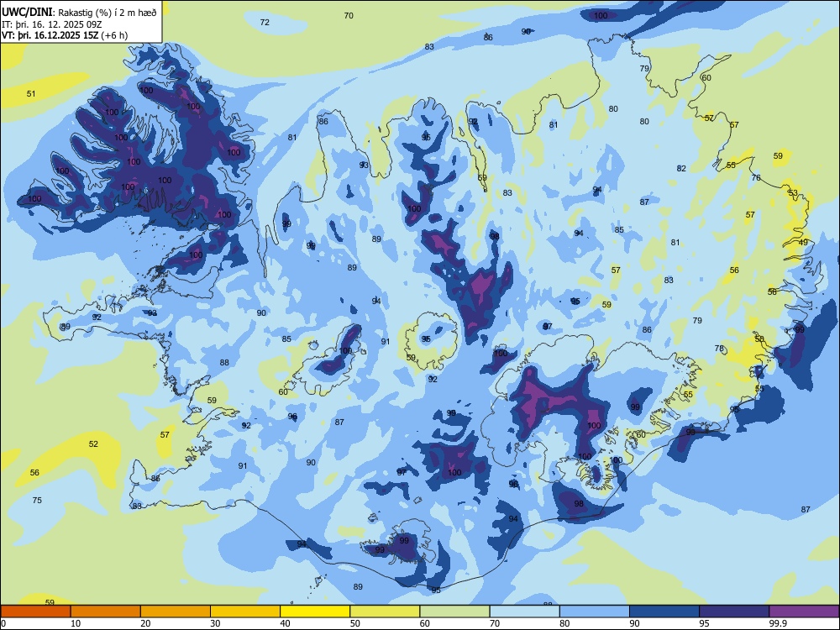Select the navy 95–99.9 legend swatch

pyautogui.click(x=734, y=612)
